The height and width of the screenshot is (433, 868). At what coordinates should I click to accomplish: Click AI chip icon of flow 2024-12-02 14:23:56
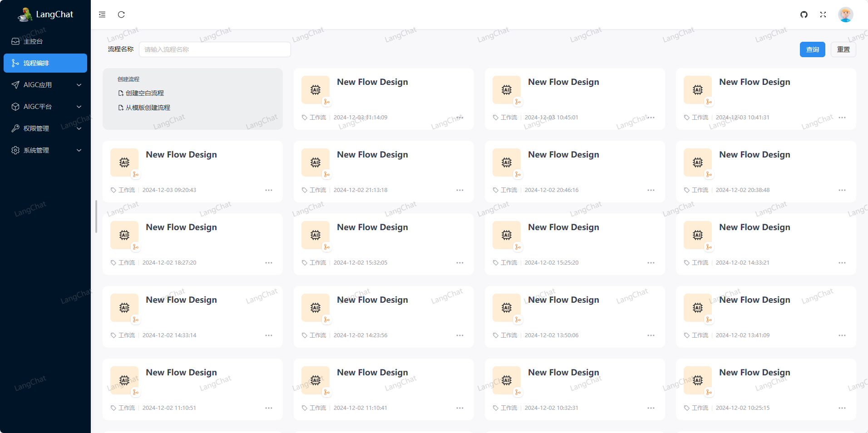(316, 308)
